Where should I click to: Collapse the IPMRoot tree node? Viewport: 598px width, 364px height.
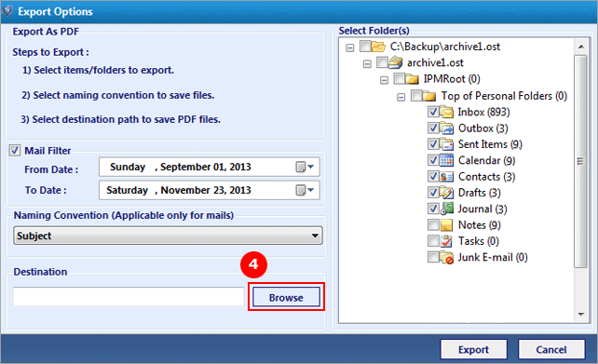point(384,80)
